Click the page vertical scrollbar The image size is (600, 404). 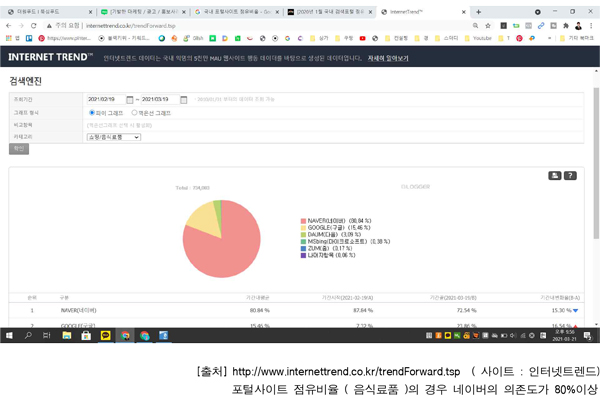(x=596, y=163)
